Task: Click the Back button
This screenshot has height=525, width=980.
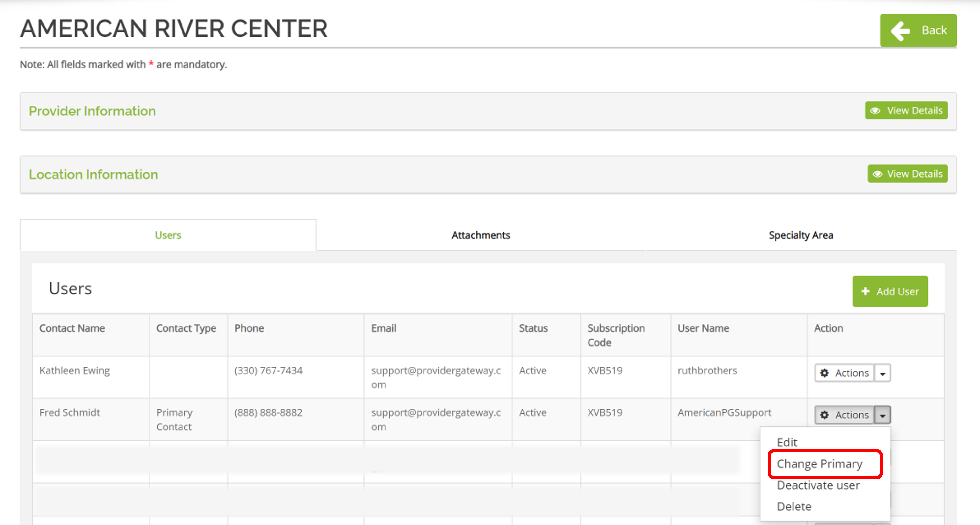Action: pos(918,30)
